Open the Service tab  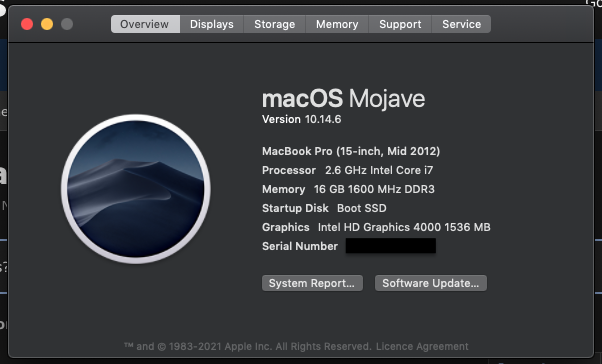461,24
